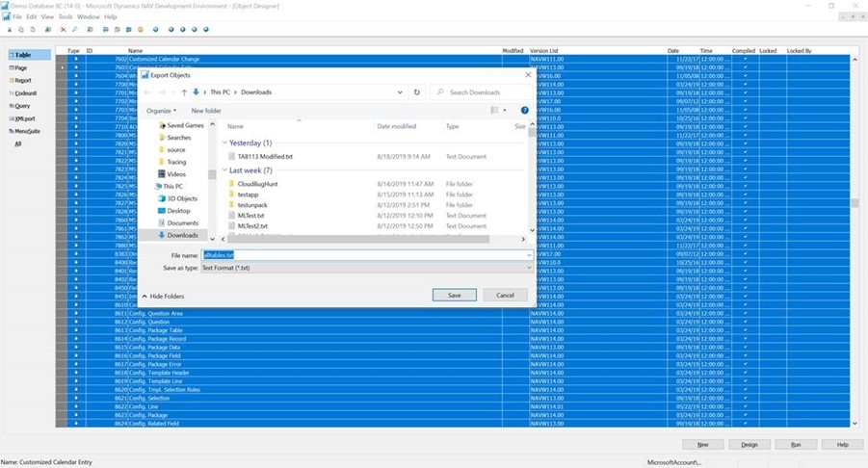Click Hide Folders expander

(164, 297)
